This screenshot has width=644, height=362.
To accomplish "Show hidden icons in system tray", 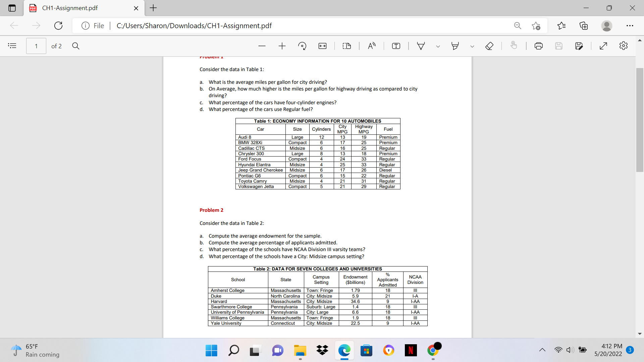I will click(542, 350).
